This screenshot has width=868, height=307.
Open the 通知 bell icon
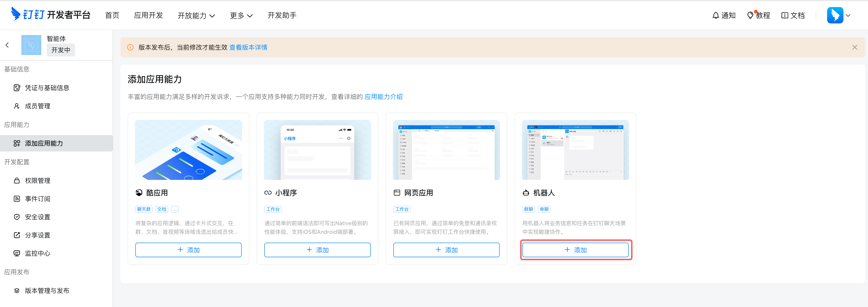(x=715, y=15)
